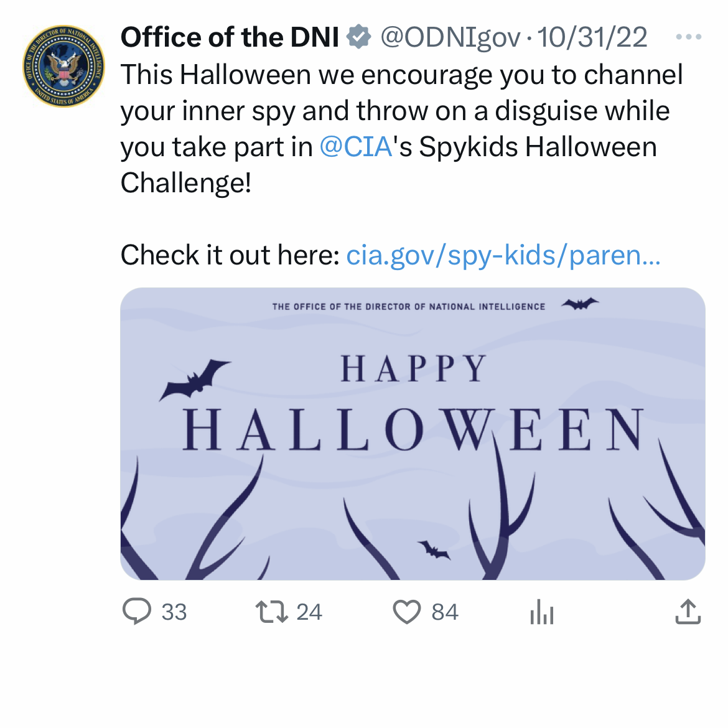This screenshot has height=728, width=728.
Task: Click the gray verified checkmark badge
Action: [x=358, y=37]
